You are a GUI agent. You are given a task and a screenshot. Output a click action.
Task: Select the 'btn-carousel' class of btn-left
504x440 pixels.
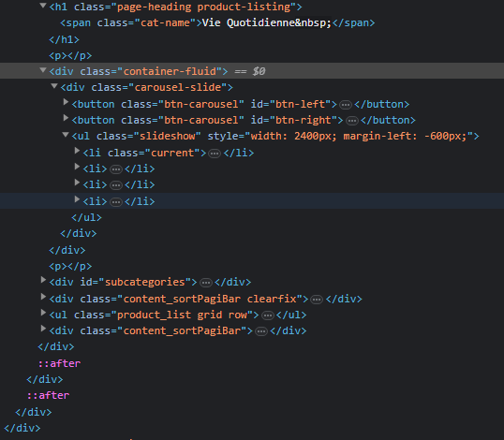point(200,104)
